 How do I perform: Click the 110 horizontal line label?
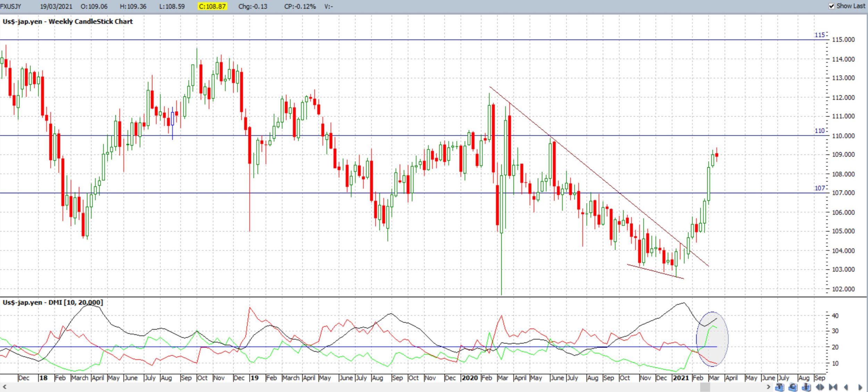pyautogui.click(x=819, y=131)
